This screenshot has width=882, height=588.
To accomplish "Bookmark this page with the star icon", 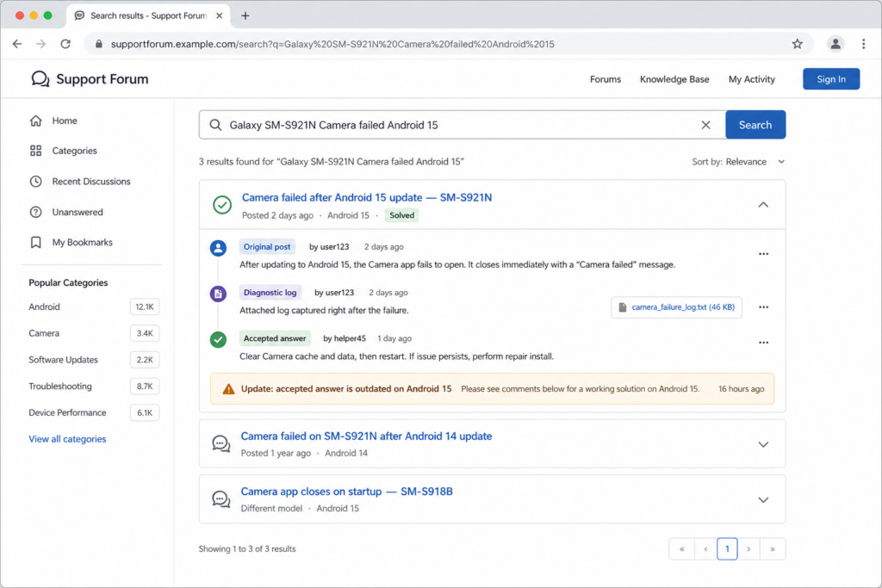I will click(x=797, y=44).
